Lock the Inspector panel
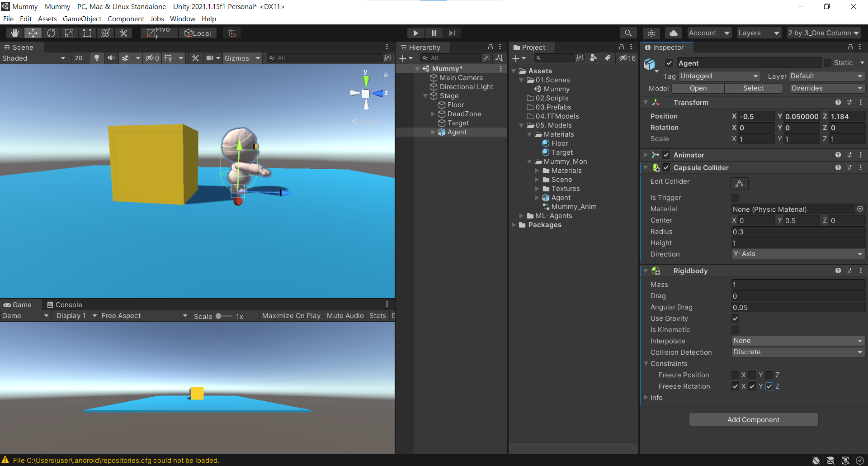This screenshot has width=868, height=466. point(850,47)
